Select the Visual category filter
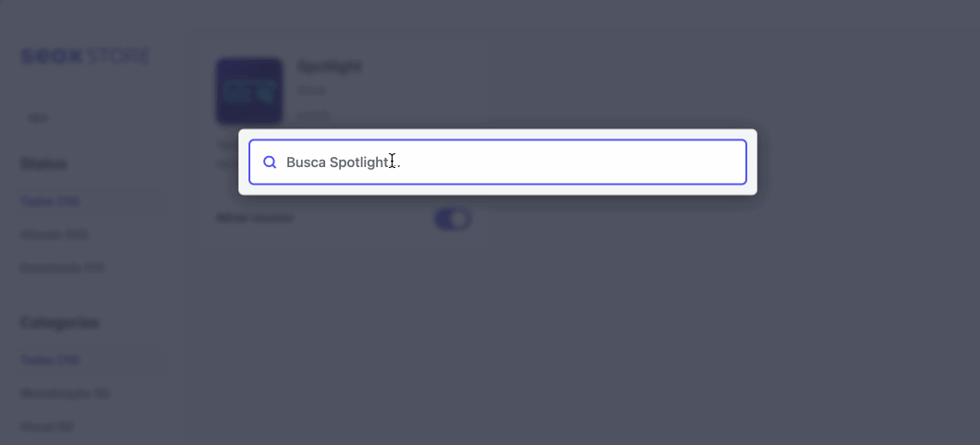Image resolution: width=980 pixels, height=445 pixels. [x=47, y=427]
